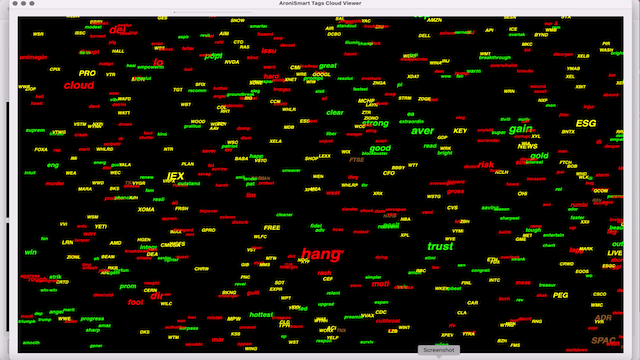The width and height of the screenshot is (640, 360).
Task: Select the red tag 'risk'
Action: click(x=486, y=164)
